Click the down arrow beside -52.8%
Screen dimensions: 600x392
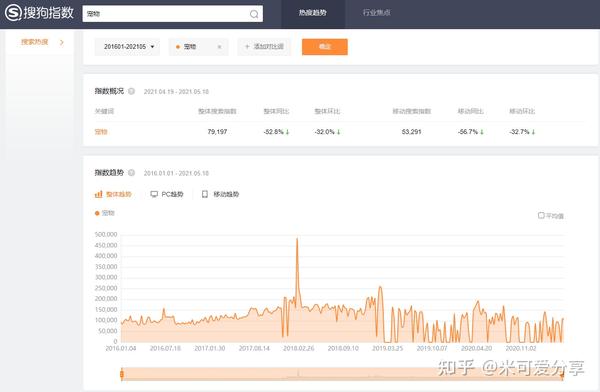(287, 132)
